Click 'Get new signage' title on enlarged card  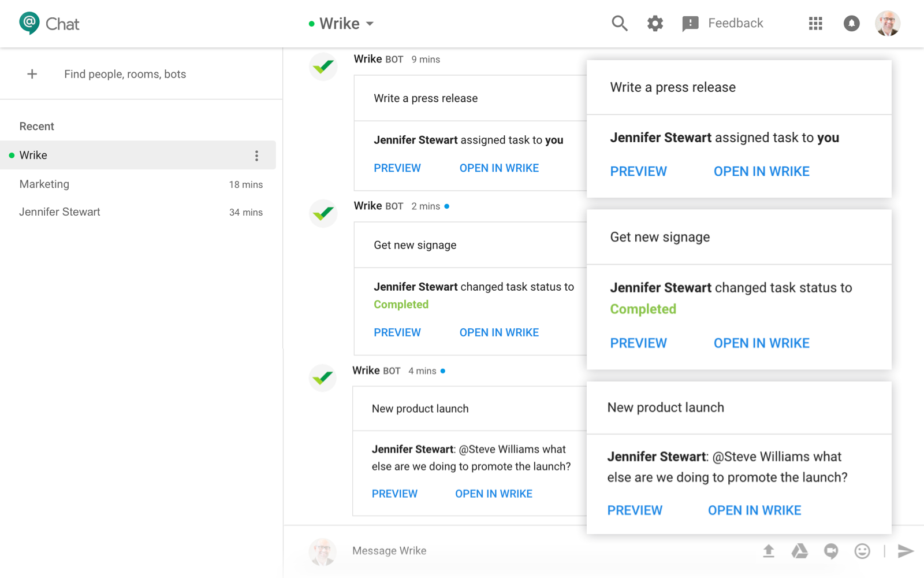coord(660,238)
